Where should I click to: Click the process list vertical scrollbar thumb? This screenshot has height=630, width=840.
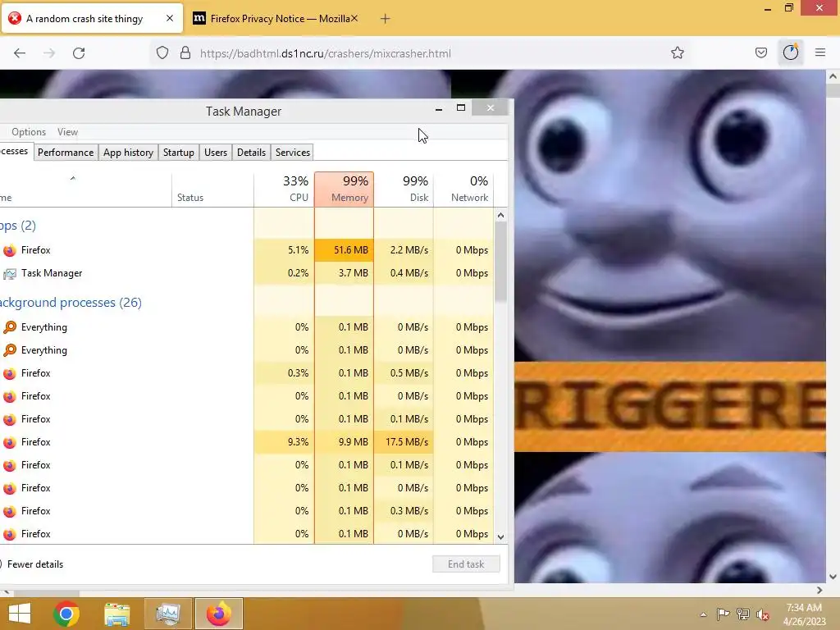pos(500,262)
